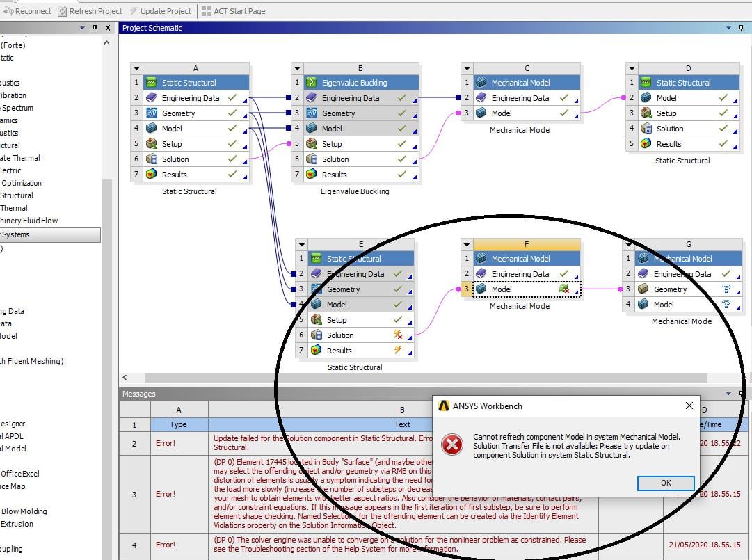
Task: Click the Component Systems toolbox group header
Action: tap(50, 234)
